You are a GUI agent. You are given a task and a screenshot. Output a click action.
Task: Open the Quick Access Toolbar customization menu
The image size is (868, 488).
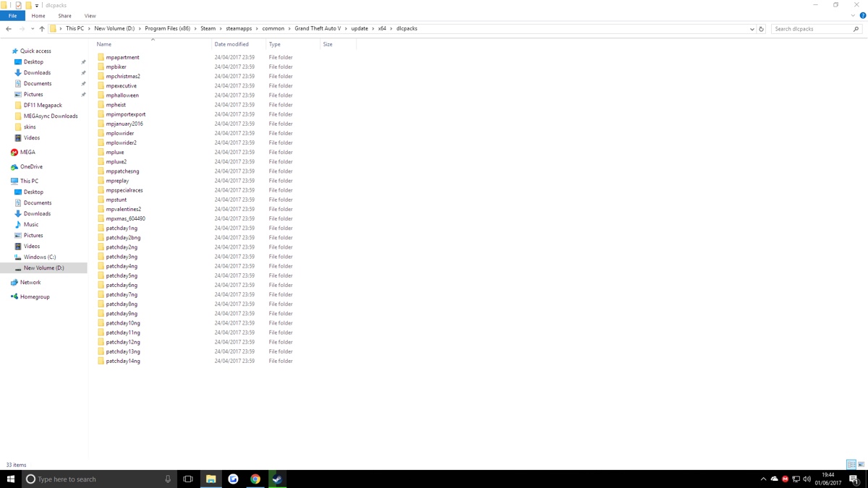pos(36,5)
